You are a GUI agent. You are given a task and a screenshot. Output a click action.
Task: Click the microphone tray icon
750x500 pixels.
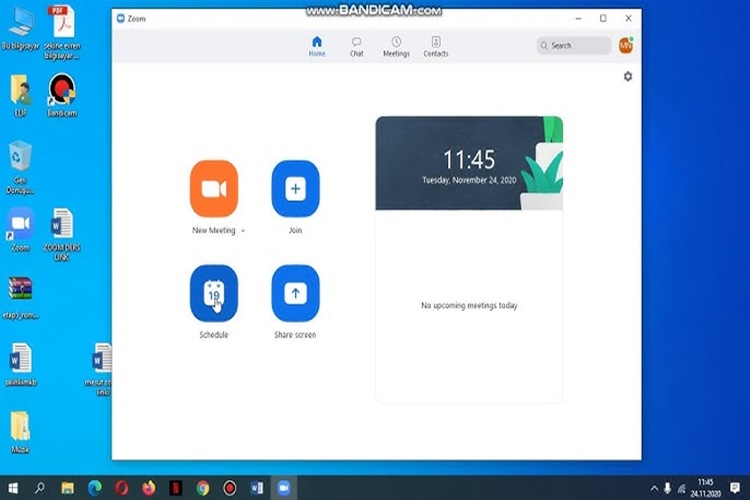[x=667, y=489]
